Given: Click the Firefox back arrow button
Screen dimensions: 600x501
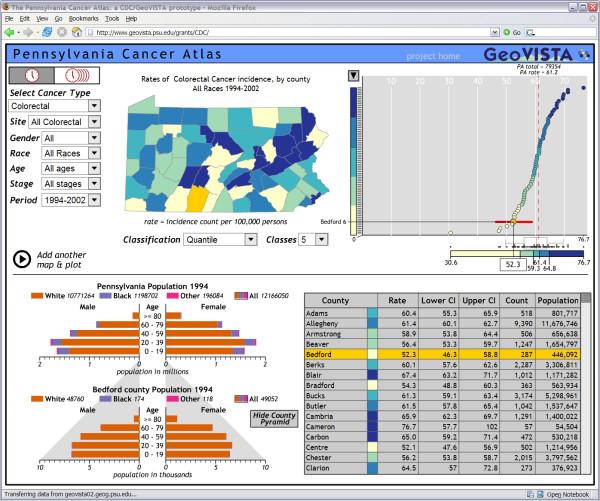Looking at the screenshot, I should coord(9,33).
